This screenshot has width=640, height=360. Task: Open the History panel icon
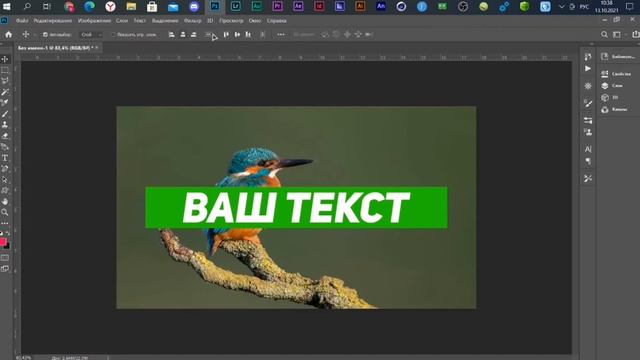pos(588,57)
